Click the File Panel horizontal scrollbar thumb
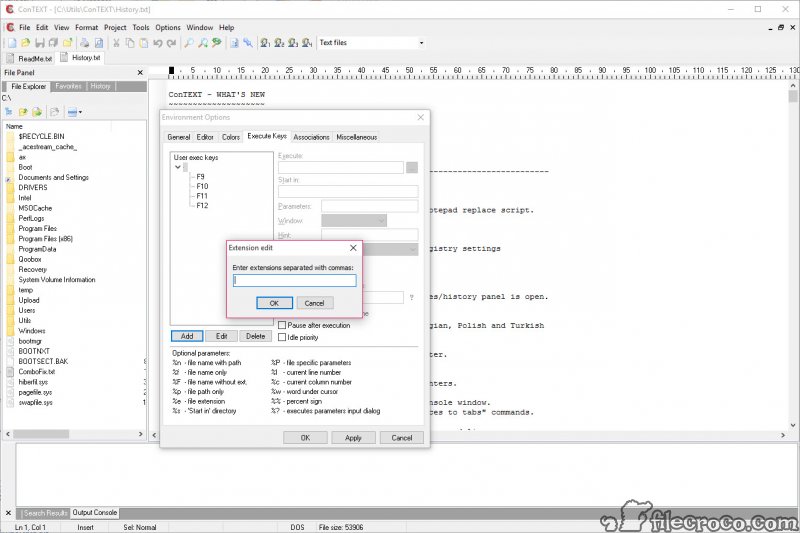 tap(41, 434)
